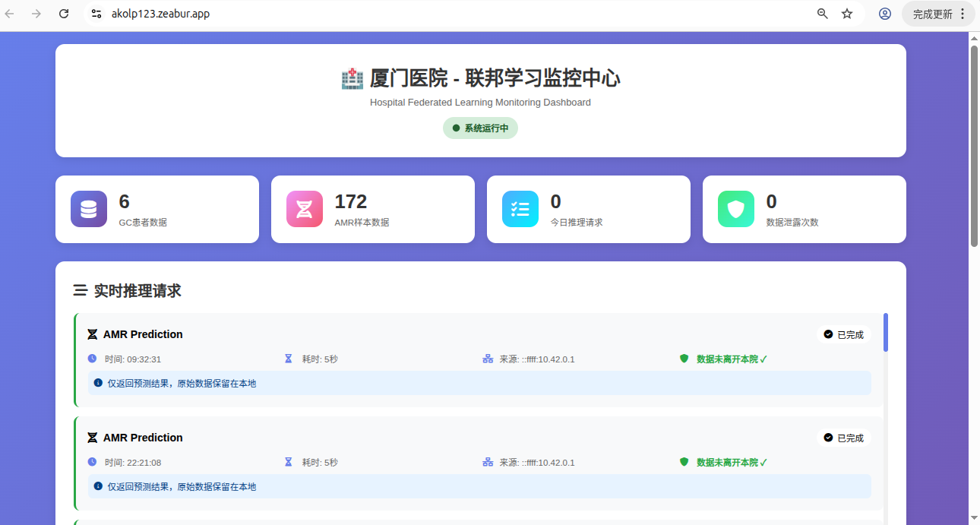Click the 时间: 22:21:08 text
This screenshot has width=980, height=525.
(x=133, y=462)
